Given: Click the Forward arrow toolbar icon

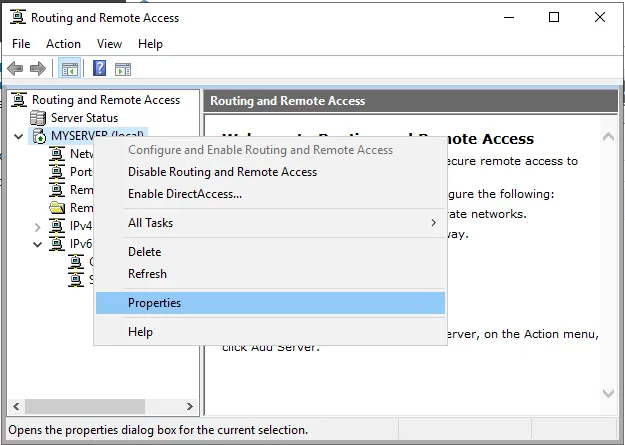Looking at the screenshot, I should coord(37,68).
